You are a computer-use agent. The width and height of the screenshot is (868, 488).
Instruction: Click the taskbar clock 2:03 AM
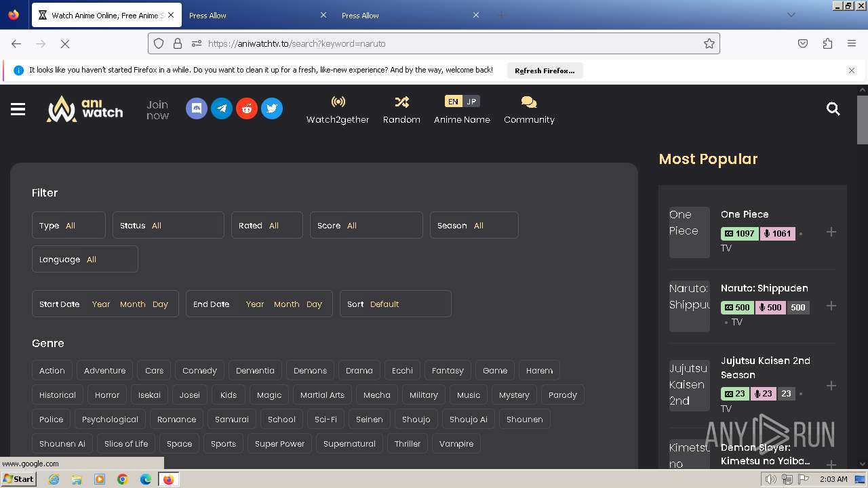[x=833, y=479]
